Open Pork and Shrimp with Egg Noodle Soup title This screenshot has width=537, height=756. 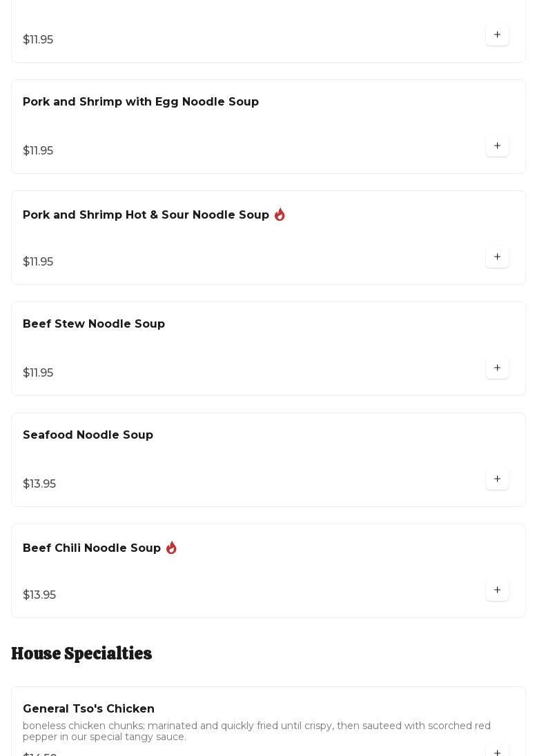pos(141,102)
